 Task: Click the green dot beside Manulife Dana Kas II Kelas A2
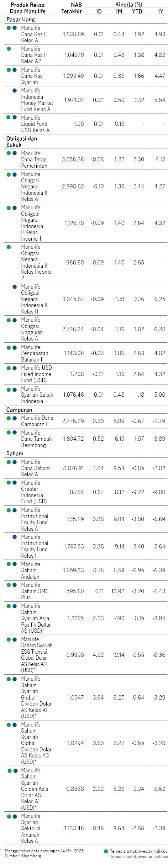point(9,49)
